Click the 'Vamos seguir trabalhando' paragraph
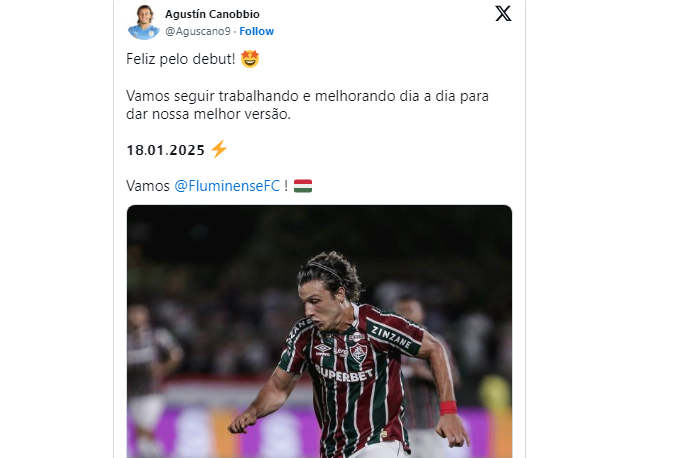677x458 pixels. coord(307,105)
